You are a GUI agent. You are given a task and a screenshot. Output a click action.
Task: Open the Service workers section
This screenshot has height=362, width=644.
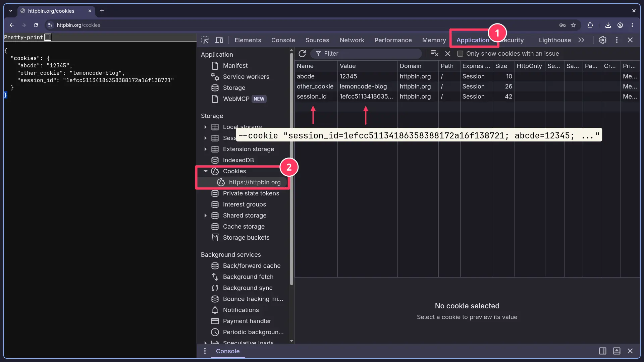(246, 77)
